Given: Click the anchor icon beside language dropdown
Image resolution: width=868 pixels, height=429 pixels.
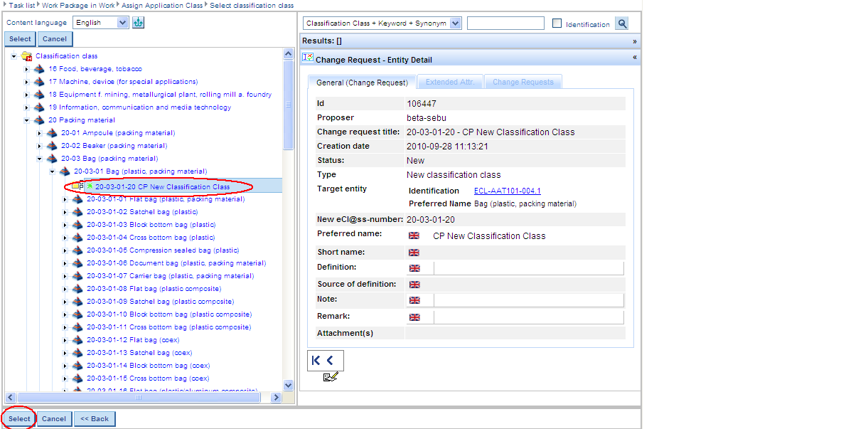Looking at the screenshot, I should pyautogui.click(x=139, y=23).
